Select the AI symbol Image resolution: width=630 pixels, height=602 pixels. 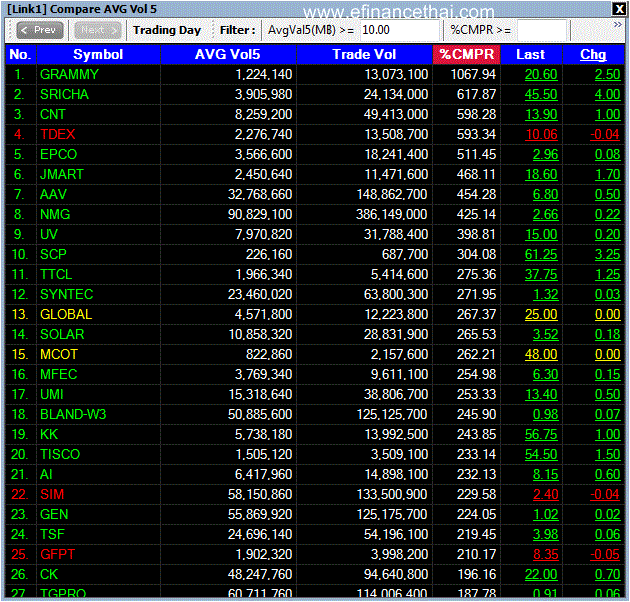(46, 475)
